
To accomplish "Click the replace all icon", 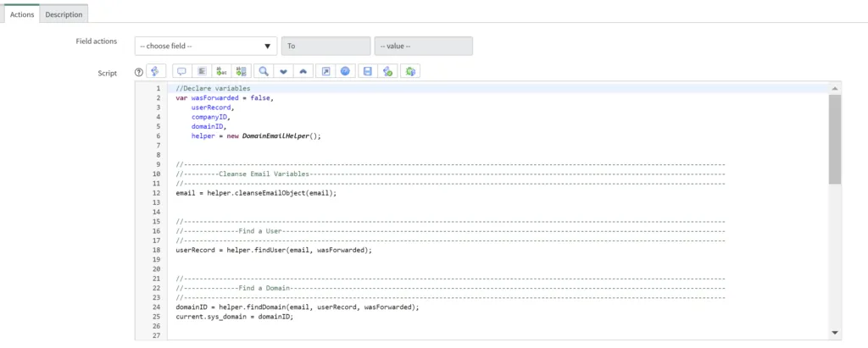I will click(x=241, y=72).
